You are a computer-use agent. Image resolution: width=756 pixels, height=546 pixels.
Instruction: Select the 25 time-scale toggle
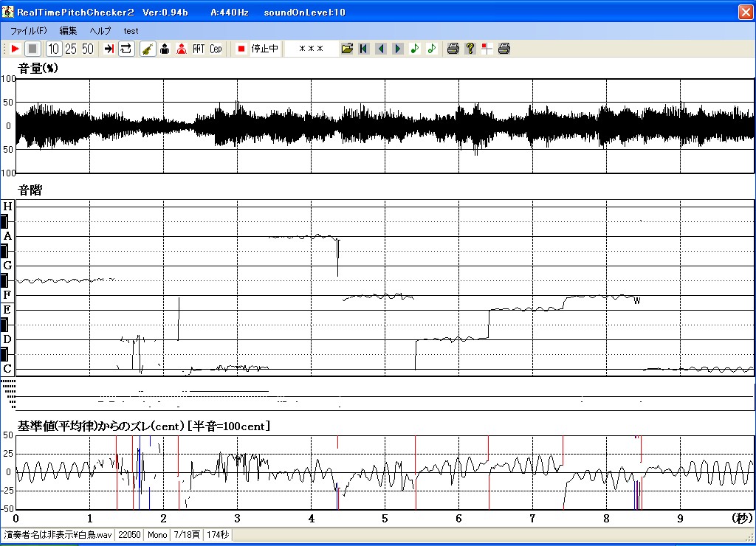pos(70,49)
